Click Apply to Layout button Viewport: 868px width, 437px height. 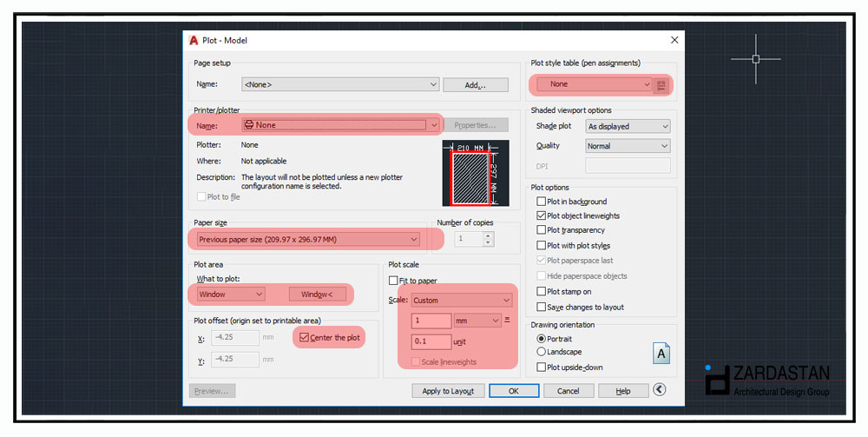pos(448,391)
